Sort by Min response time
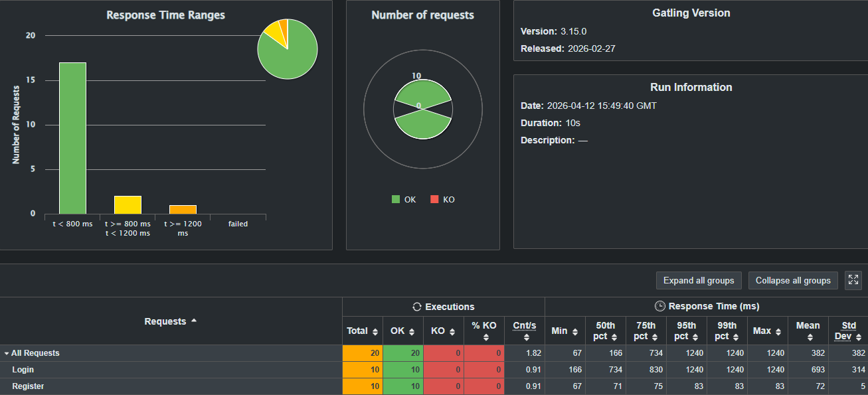Viewport: 868px width, 395px height. pos(564,331)
